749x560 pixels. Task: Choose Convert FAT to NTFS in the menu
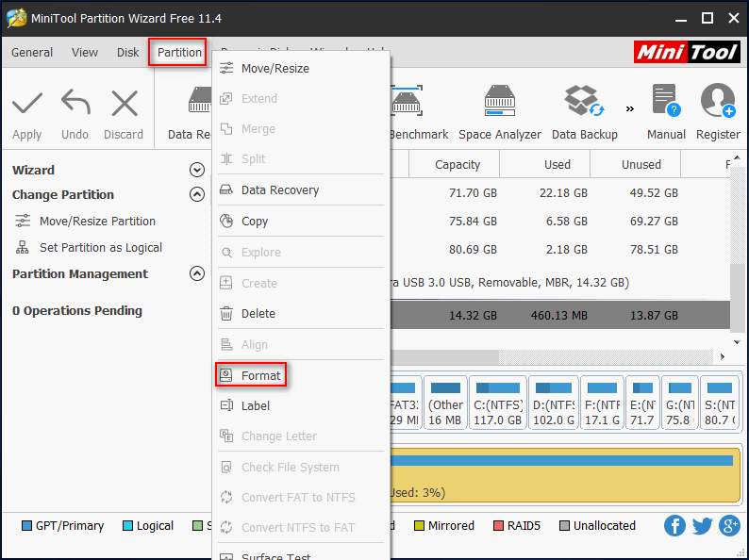click(301, 498)
